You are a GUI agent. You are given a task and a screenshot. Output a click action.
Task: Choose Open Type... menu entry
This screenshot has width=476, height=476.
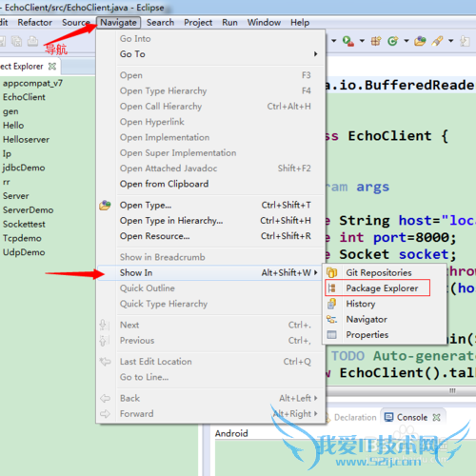(210, 206)
